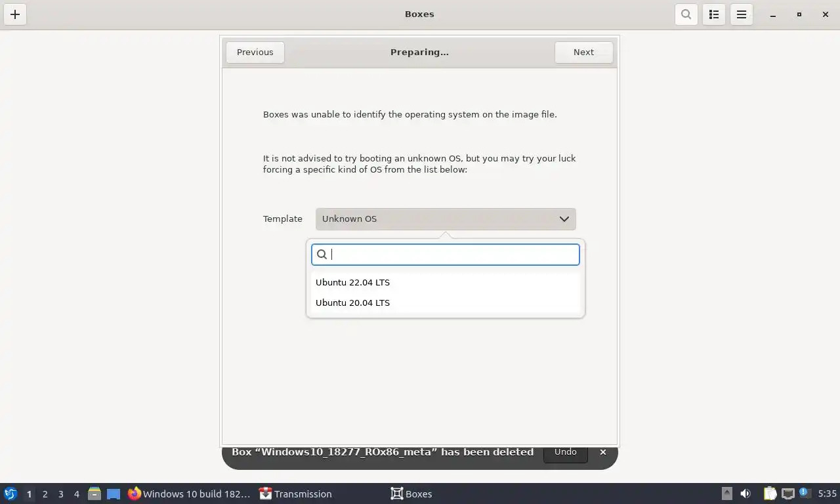Viewport: 840px width, 504px height.
Task: Switch to workspace 2 in the taskbar
Action: tap(45, 494)
